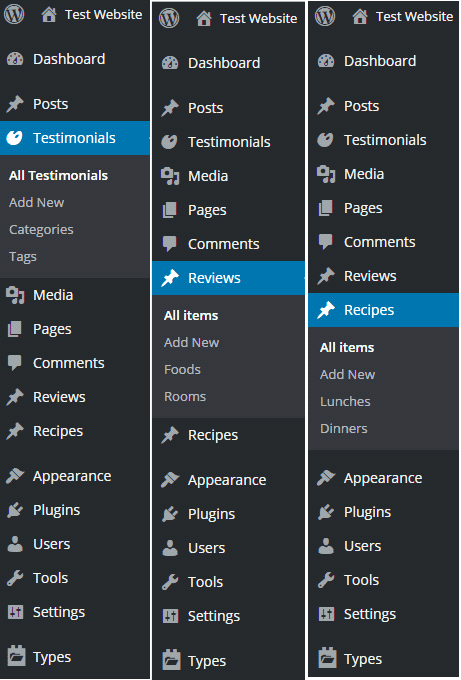This screenshot has width=461, height=680.
Task: Click the WordPress logo in the right panel
Action: [325, 16]
